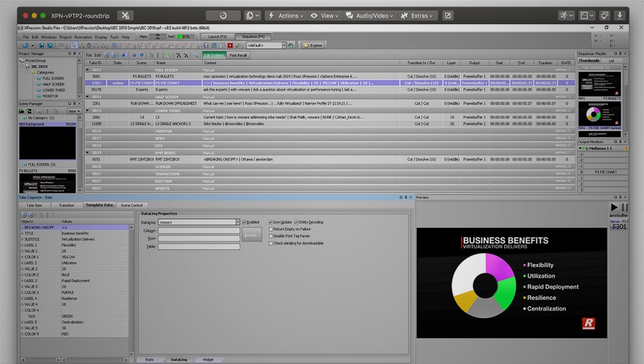Screen dimensions: 644x364
Task: Click the play button in Preview panel
Action: pos(614,207)
